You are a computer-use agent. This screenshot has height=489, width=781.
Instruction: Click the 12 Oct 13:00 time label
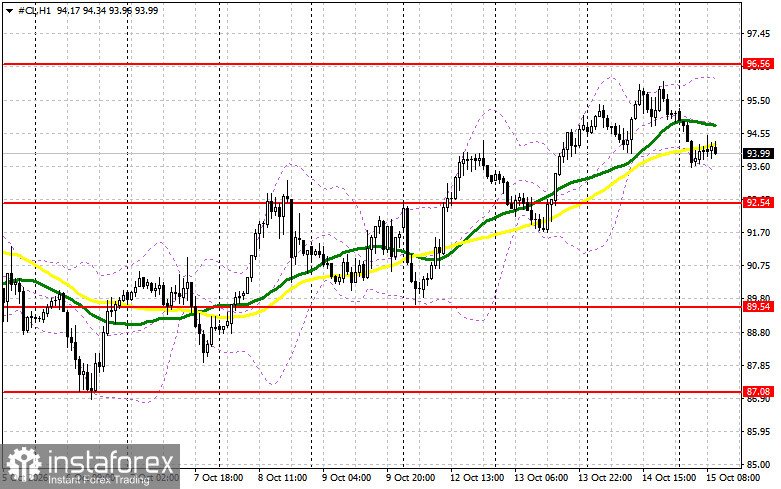(x=477, y=478)
